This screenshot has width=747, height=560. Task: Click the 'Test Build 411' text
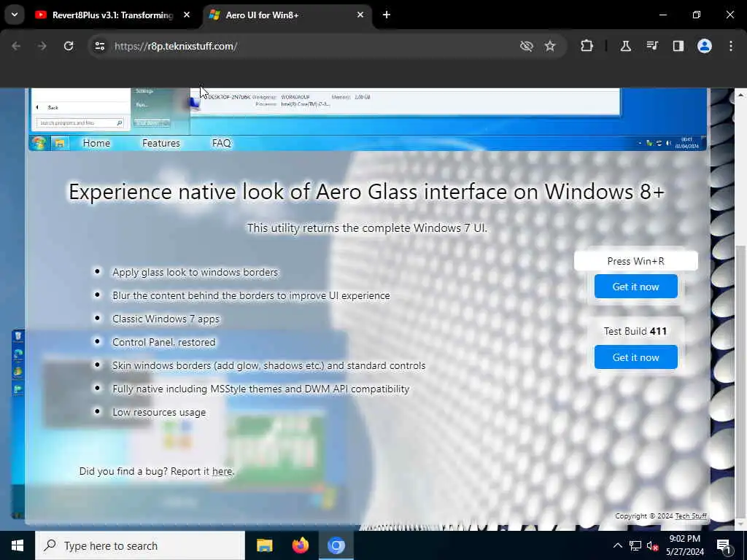tap(635, 331)
